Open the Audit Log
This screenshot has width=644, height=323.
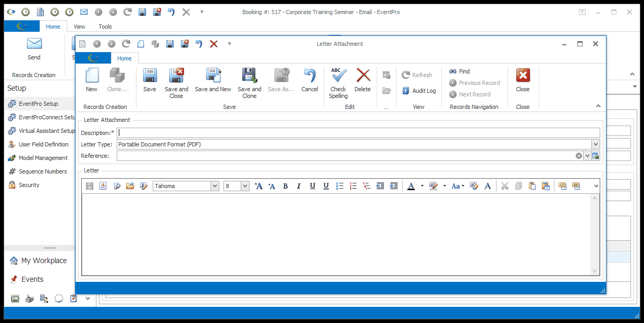(419, 91)
